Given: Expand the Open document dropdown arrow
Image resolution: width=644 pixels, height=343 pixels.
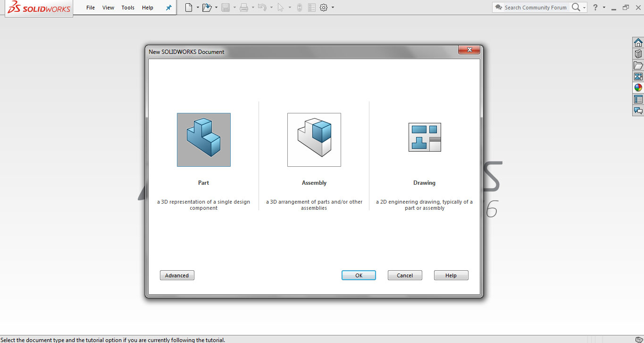Looking at the screenshot, I should click(216, 8).
